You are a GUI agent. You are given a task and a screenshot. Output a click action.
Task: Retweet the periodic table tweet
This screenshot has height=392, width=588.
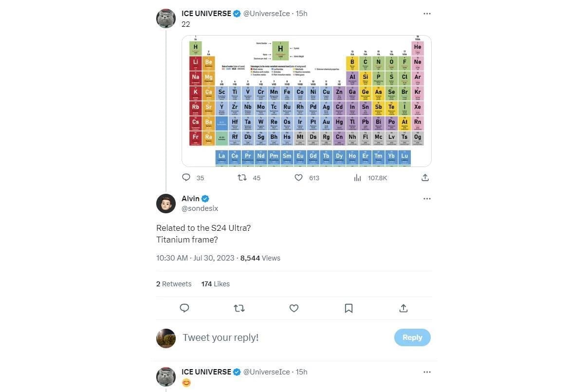(242, 177)
